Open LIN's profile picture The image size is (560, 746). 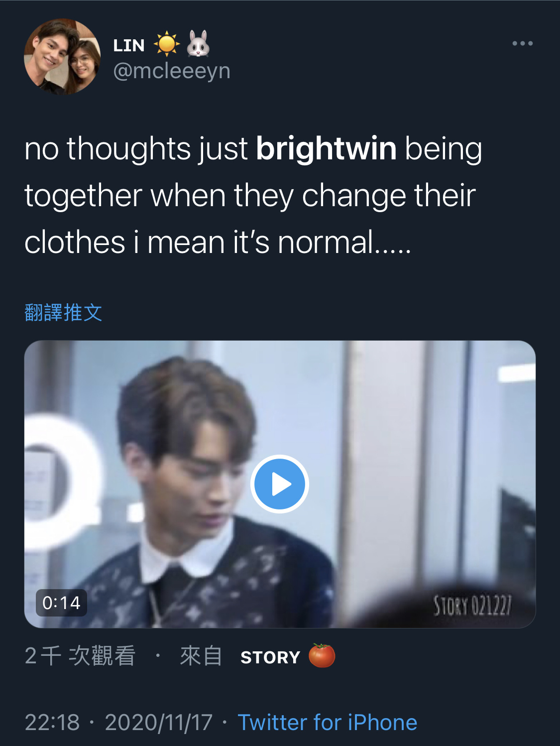click(62, 57)
